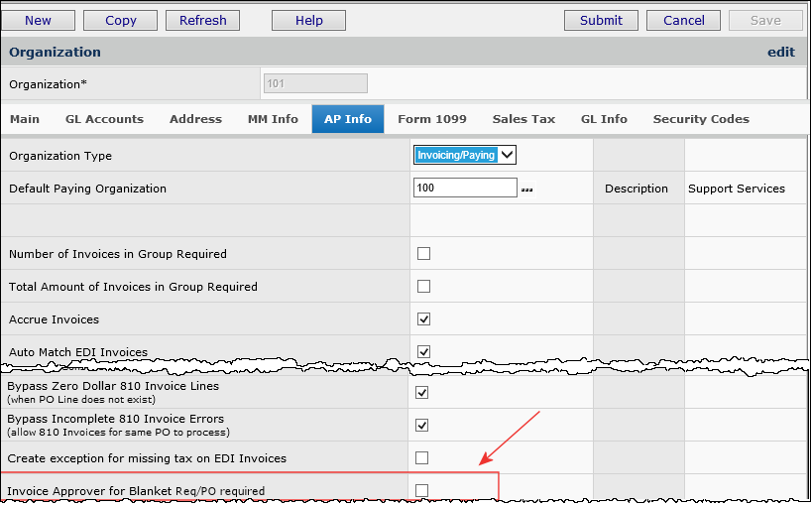Click the lookup ellipsis beside Default Paying Organization
Image resolution: width=812 pixels, height=507 pixels.
pos(526,189)
